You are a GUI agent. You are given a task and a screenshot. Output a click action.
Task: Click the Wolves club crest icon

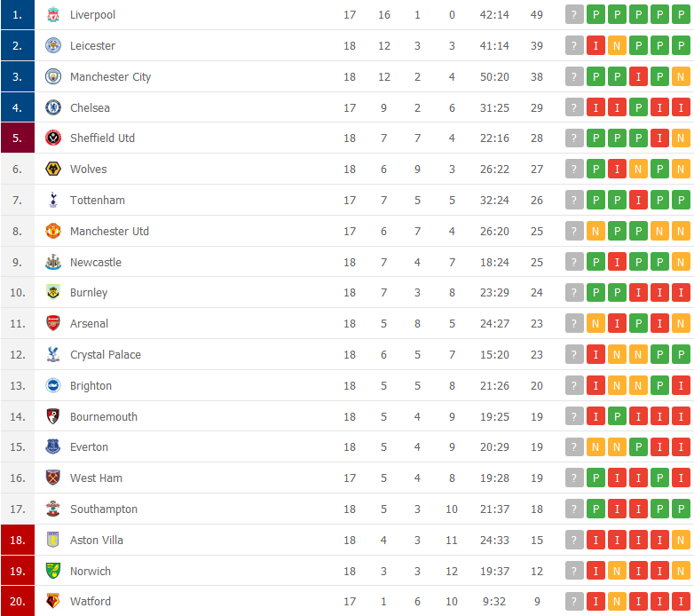[x=53, y=170]
